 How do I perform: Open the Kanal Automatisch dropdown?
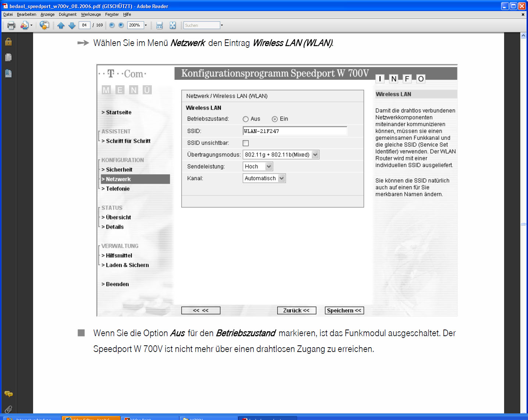(264, 178)
